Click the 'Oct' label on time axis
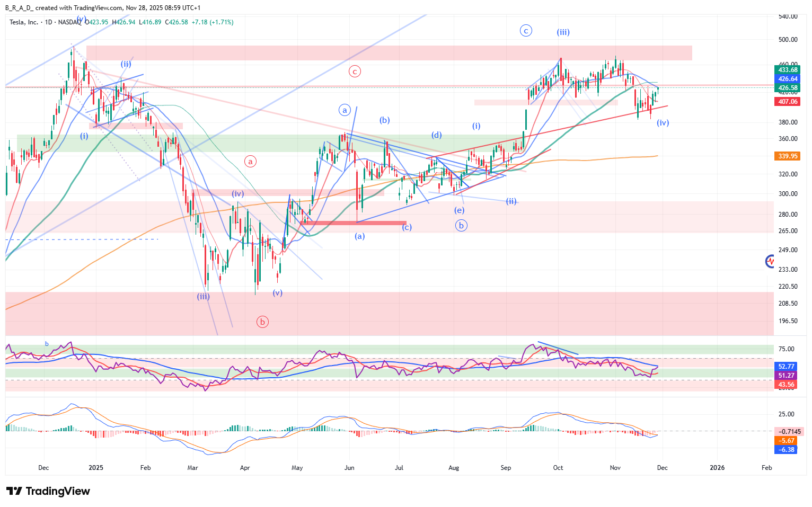 coord(558,468)
